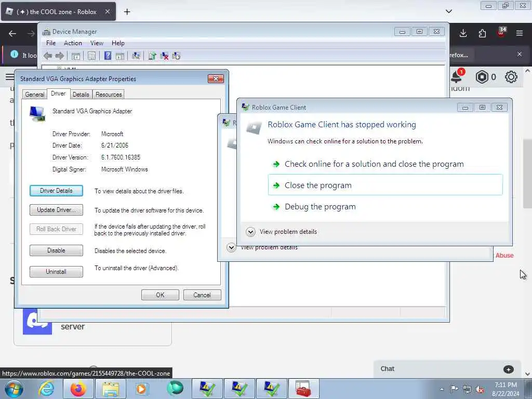Open the Help menu in Device Manager
Viewport: 532px width, 399px height.
[118, 43]
